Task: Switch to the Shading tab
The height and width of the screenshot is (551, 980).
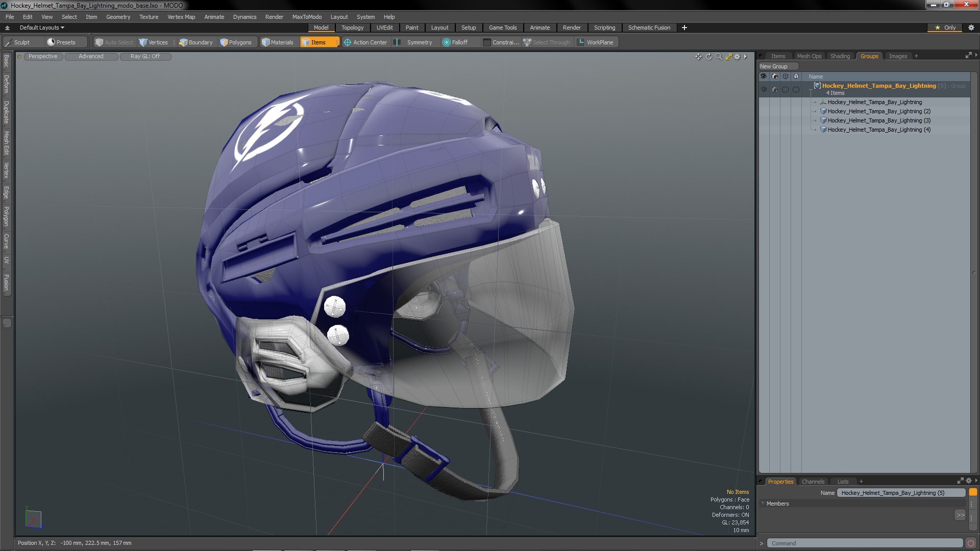Action: click(840, 56)
